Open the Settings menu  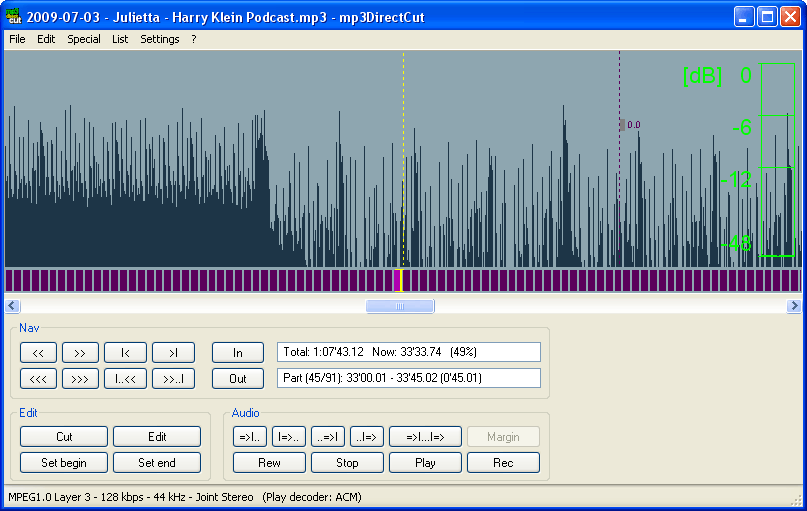[x=160, y=39]
